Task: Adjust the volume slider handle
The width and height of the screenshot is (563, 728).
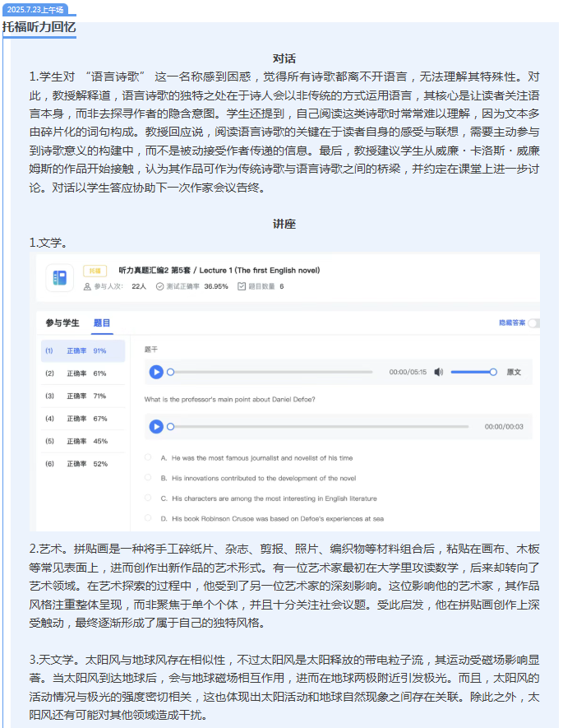Action: point(493,372)
